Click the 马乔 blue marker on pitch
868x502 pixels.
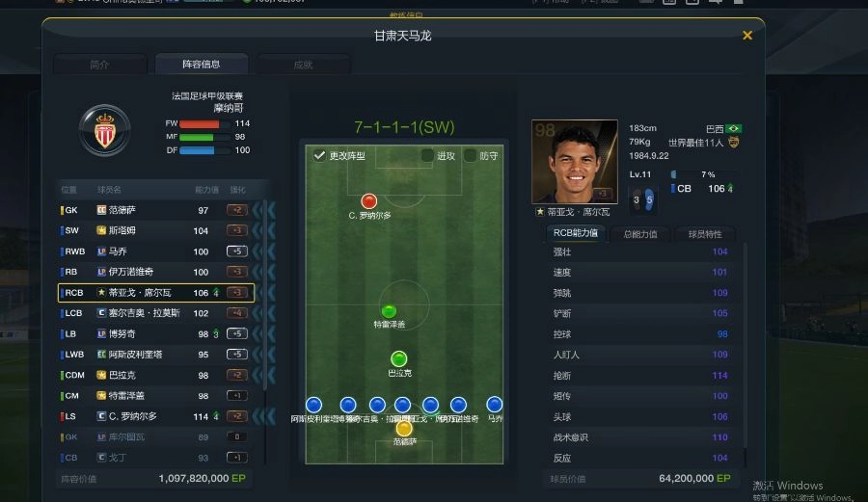(x=494, y=405)
